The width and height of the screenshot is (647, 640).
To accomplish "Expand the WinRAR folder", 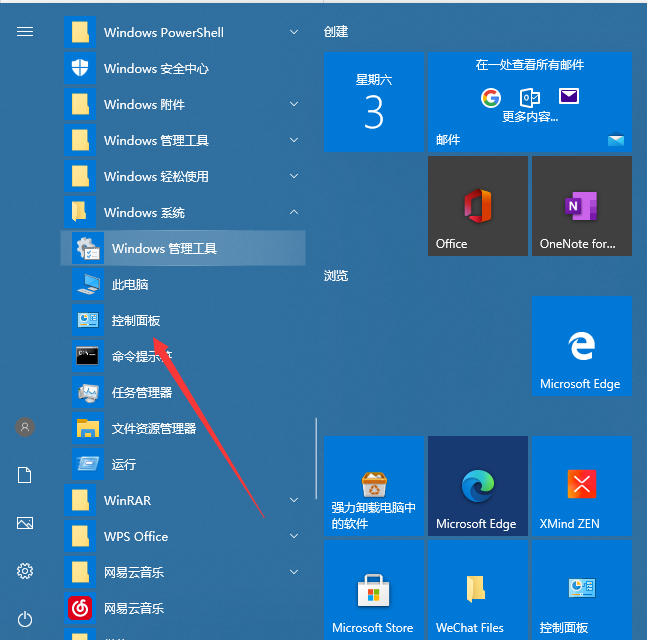I will pos(294,500).
